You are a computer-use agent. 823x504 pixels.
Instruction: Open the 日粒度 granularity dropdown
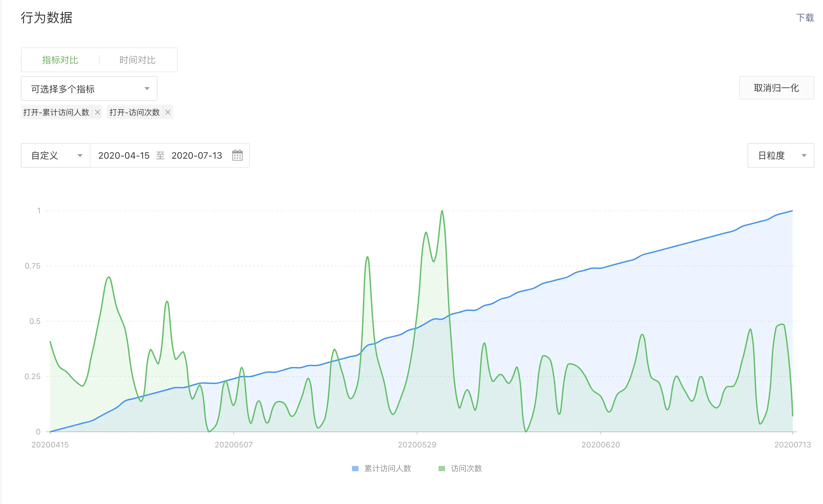click(780, 155)
